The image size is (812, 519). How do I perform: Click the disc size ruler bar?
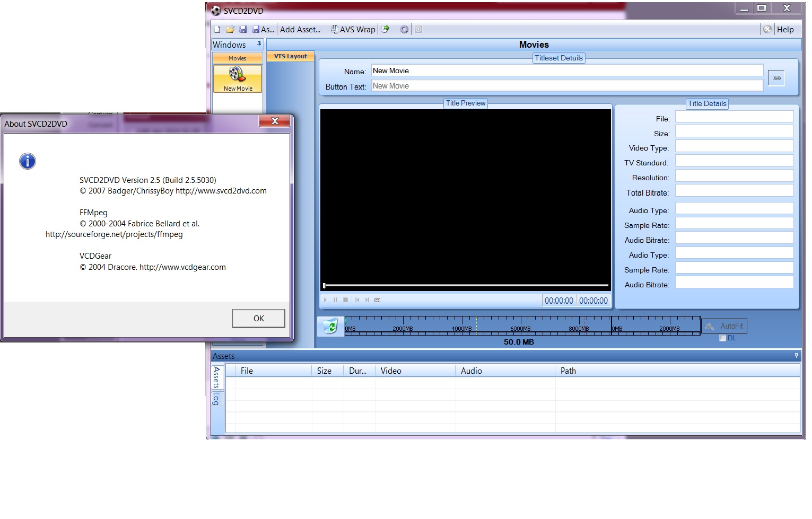pyautogui.click(x=522, y=325)
